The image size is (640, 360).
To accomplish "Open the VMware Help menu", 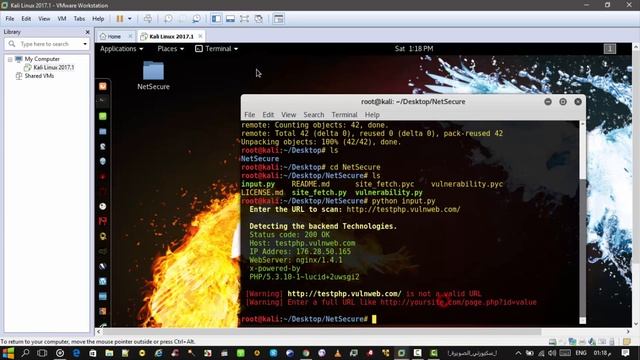I will tap(98, 19).
